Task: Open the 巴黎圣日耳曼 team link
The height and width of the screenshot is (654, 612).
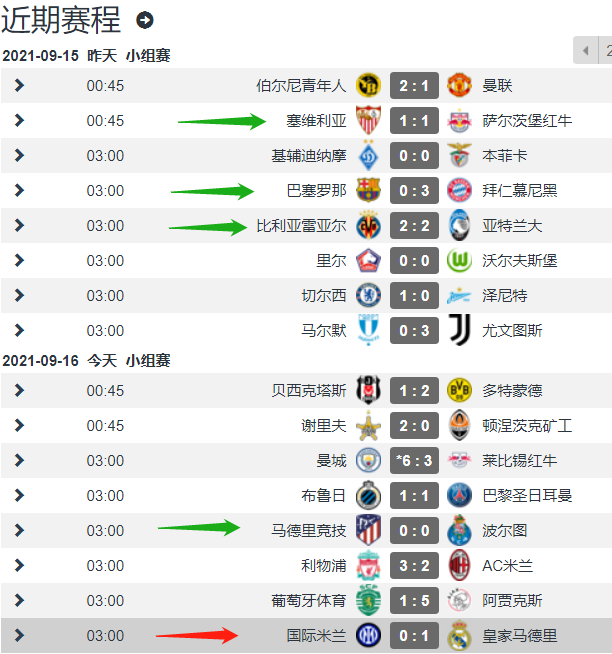Action: click(527, 496)
